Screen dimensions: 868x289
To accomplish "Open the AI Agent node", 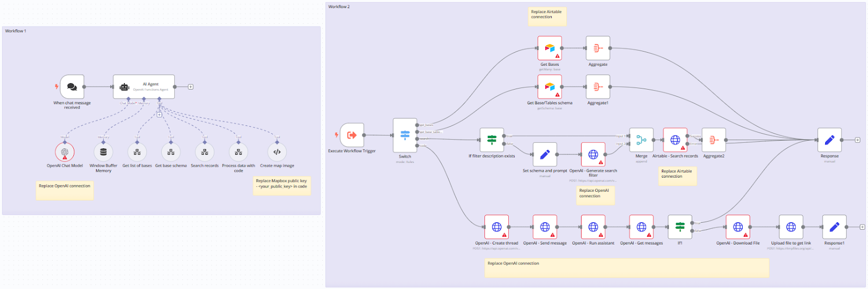I will [144, 87].
